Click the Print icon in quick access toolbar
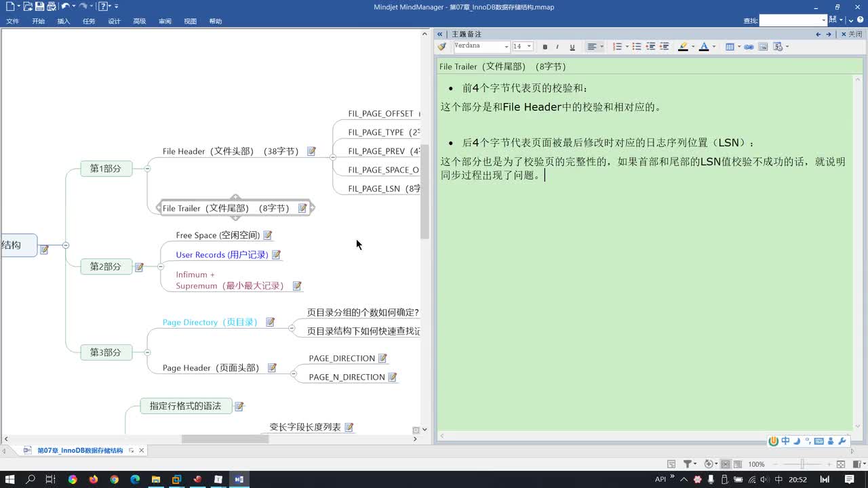 click(x=51, y=7)
